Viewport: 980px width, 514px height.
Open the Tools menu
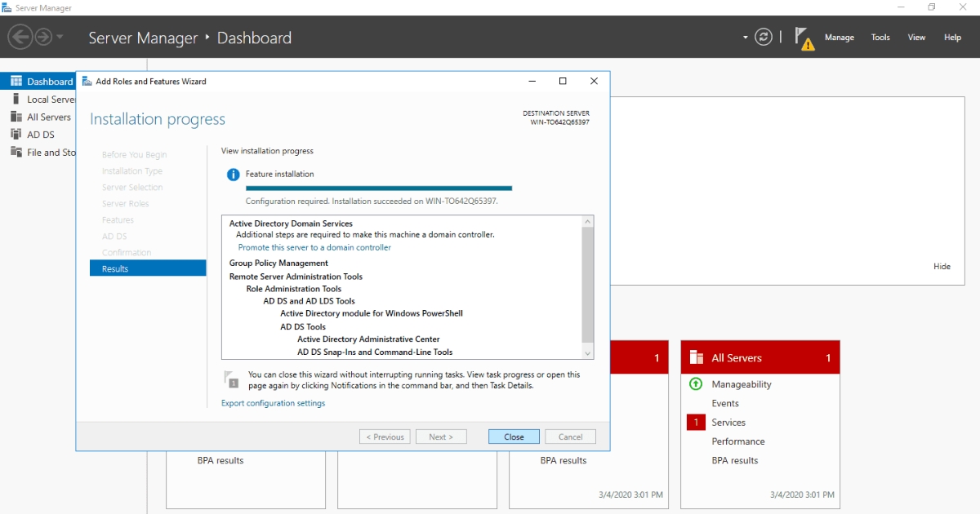[880, 37]
